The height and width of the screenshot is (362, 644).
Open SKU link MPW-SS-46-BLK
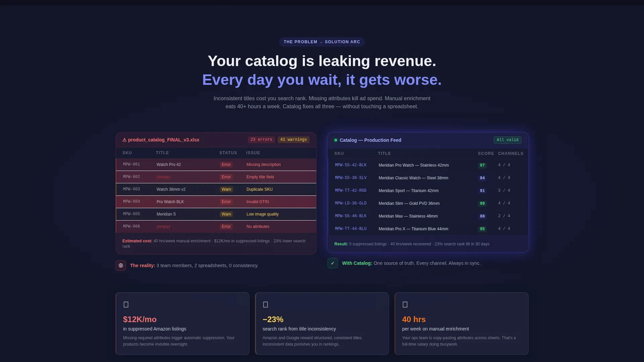pos(351,216)
